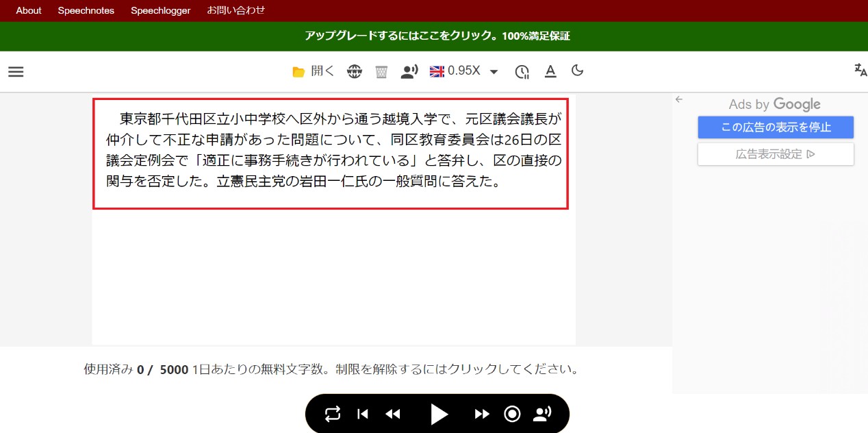
Task: Toggle dark mode moon icon
Action: point(578,71)
